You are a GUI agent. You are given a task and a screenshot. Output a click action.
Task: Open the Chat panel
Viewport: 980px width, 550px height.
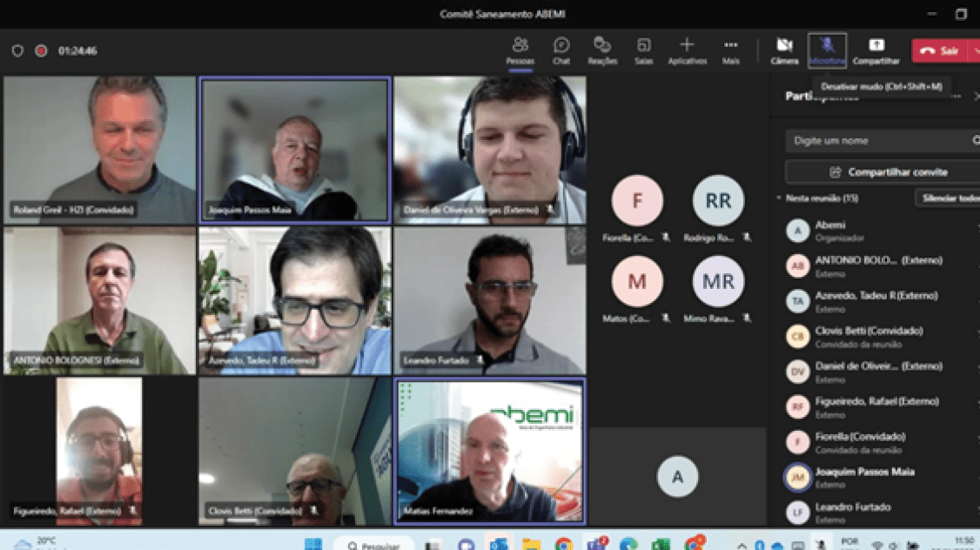point(561,50)
